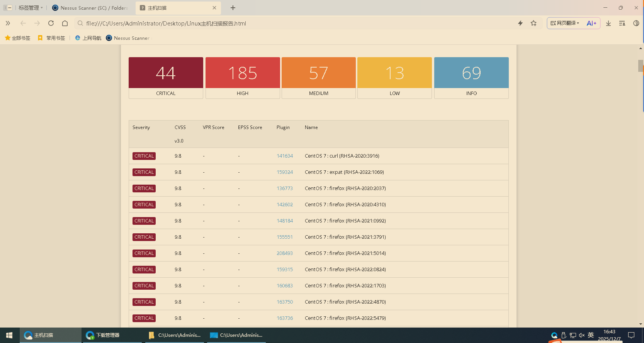
Task: Toggle the sidebar panel at top-left
Action: coord(8,8)
